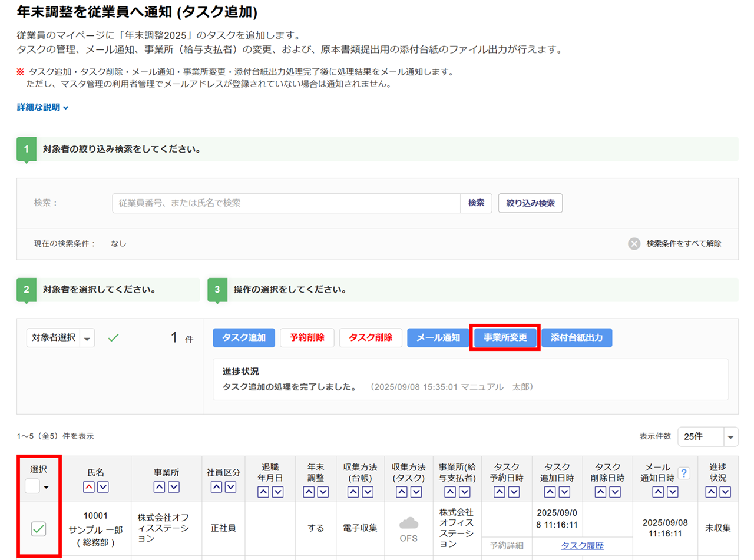Sort 氏名 column in ascending order
Viewport: 754px width, 560px height.
pos(88,487)
